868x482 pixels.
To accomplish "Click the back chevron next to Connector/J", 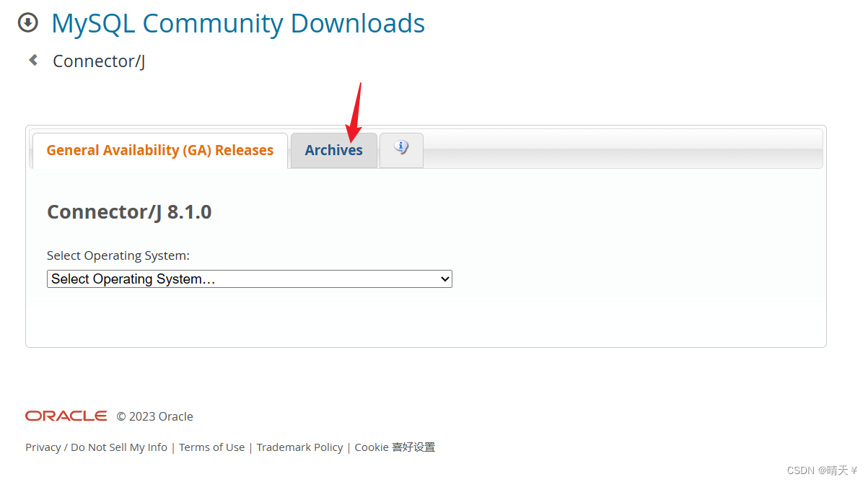I will click(x=33, y=60).
